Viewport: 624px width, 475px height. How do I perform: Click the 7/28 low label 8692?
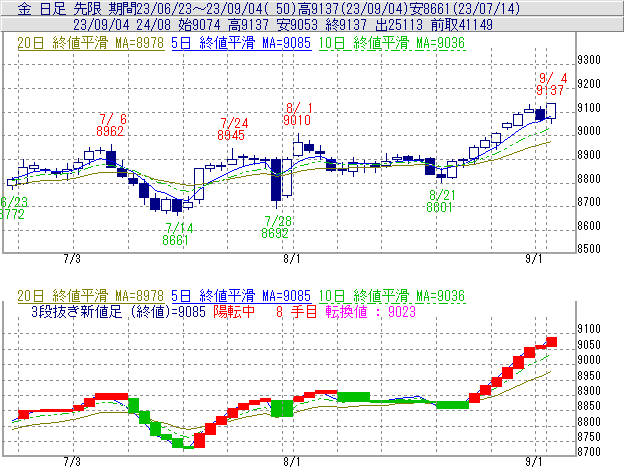(275, 233)
